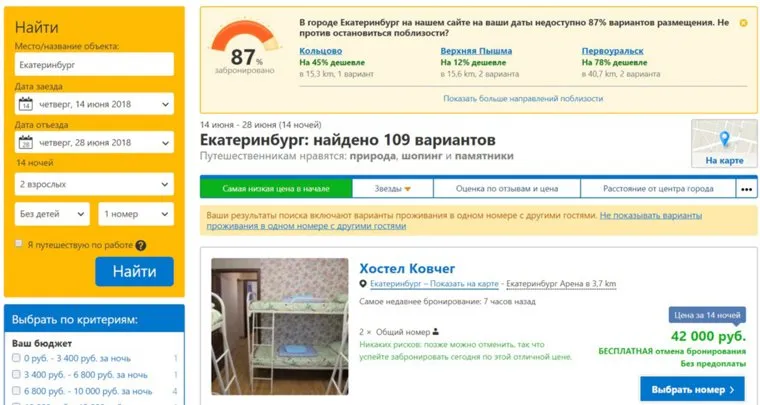
Task: Select 'Оценка по отзывам и цена' sort tab
Action: click(507, 189)
